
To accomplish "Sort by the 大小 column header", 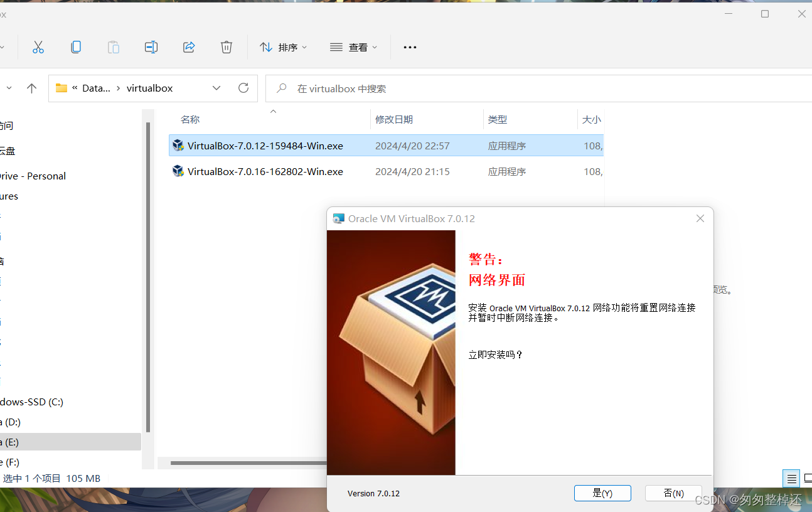I will pyautogui.click(x=591, y=119).
